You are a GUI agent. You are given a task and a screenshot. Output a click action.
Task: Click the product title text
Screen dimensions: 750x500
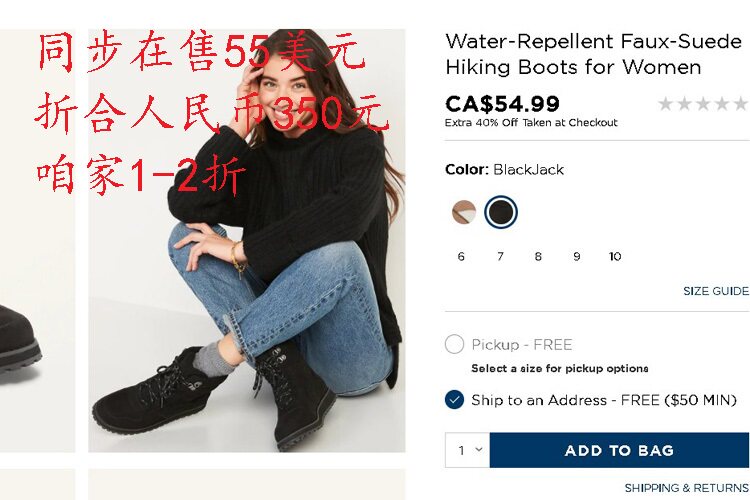594,54
